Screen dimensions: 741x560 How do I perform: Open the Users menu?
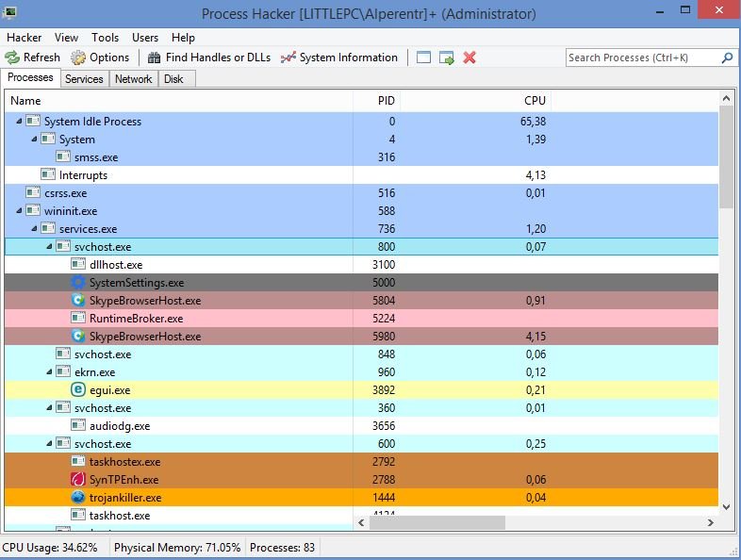coord(145,38)
